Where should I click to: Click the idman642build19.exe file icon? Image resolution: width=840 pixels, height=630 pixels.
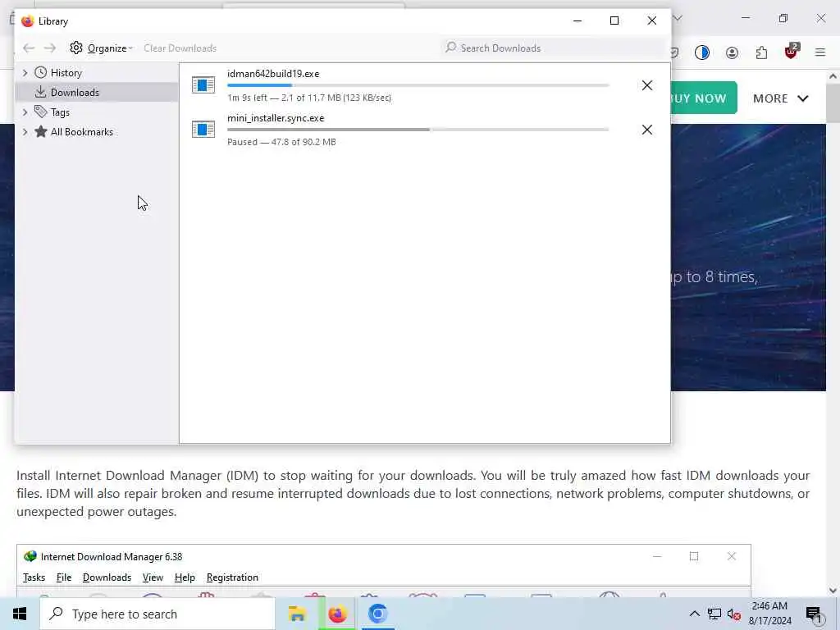[x=203, y=84]
